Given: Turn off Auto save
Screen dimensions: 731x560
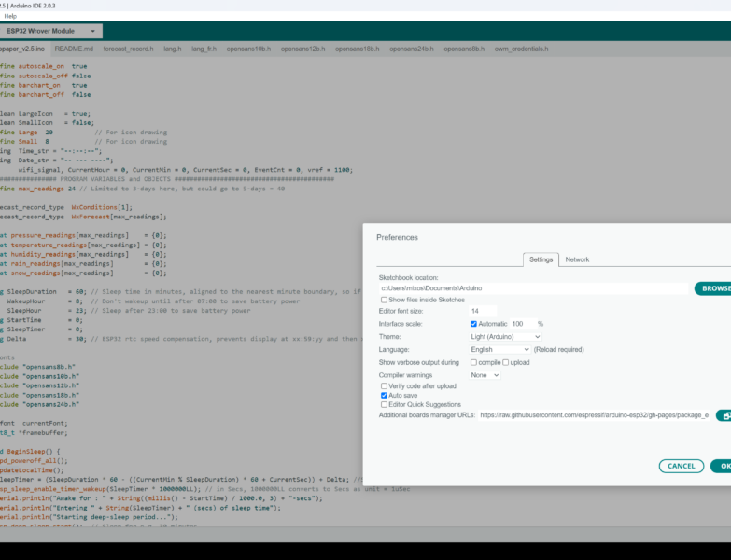Looking at the screenshot, I should (x=385, y=395).
